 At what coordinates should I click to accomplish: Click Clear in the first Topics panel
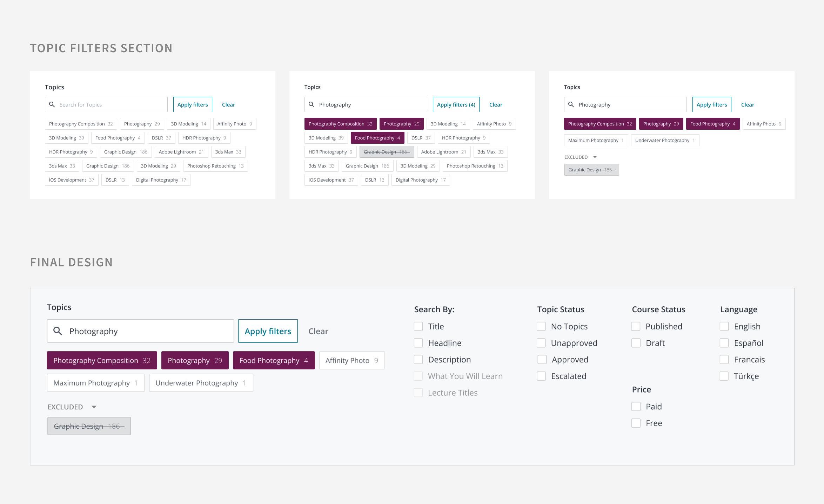(228, 104)
